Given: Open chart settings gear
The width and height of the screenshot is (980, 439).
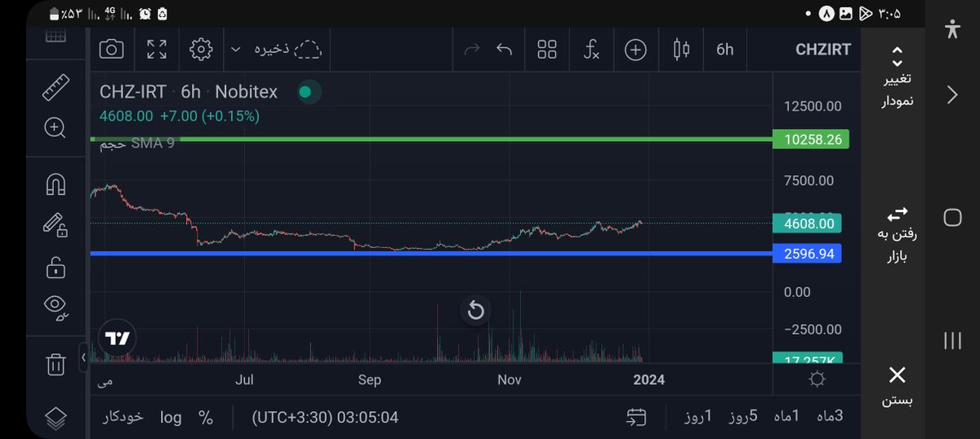Looking at the screenshot, I should click(200, 50).
